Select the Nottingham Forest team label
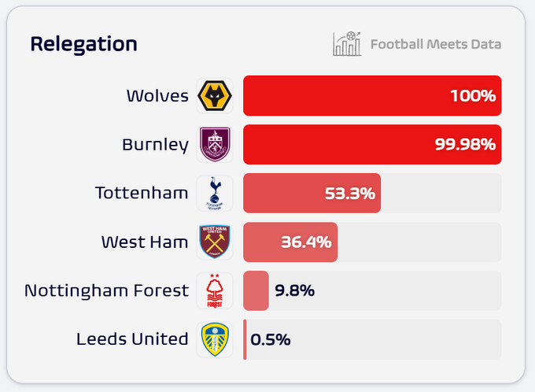535x392 pixels. [x=106, y=291]
